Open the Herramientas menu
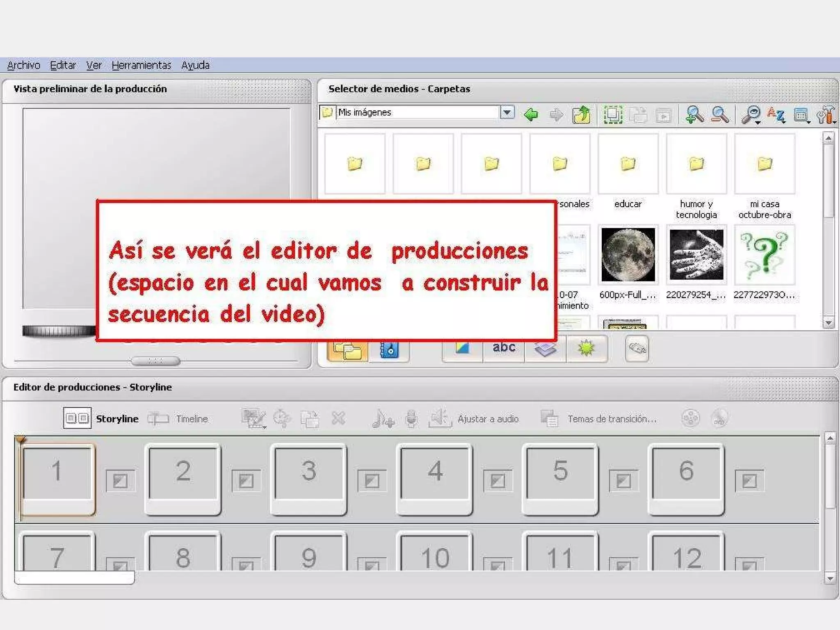This screenshot has width=840, height=630. [x=141, y=65]
